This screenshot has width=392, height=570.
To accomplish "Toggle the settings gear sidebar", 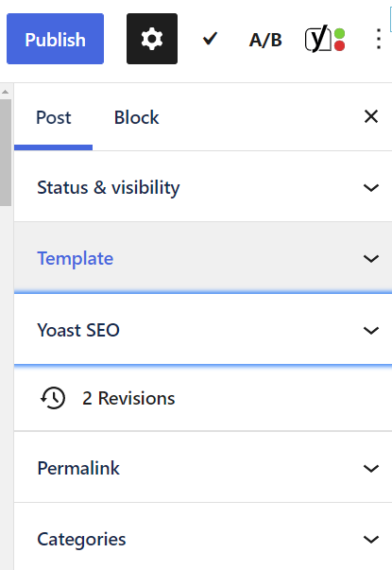I will coord(152,39).
